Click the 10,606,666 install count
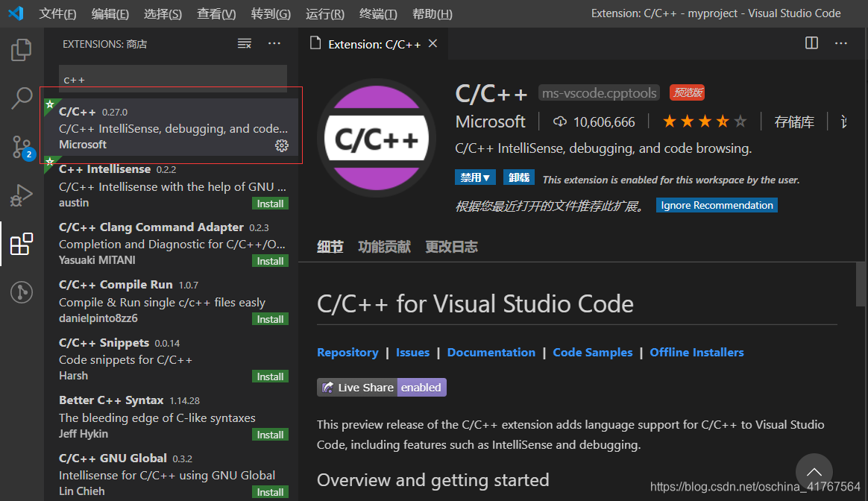Viewport: 868px width, 501px height. coord(604,122)
